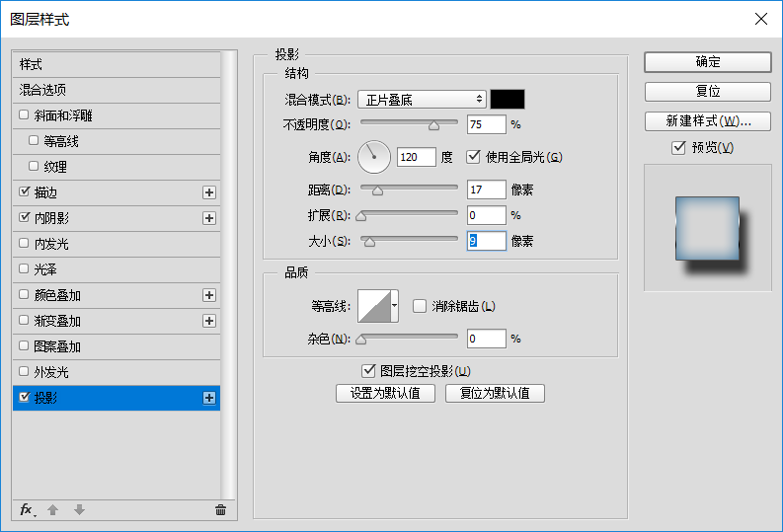Click the 扩展 slider handle
Screen dimensions: 783x532
pyautogui.click(x=361, y=216)
